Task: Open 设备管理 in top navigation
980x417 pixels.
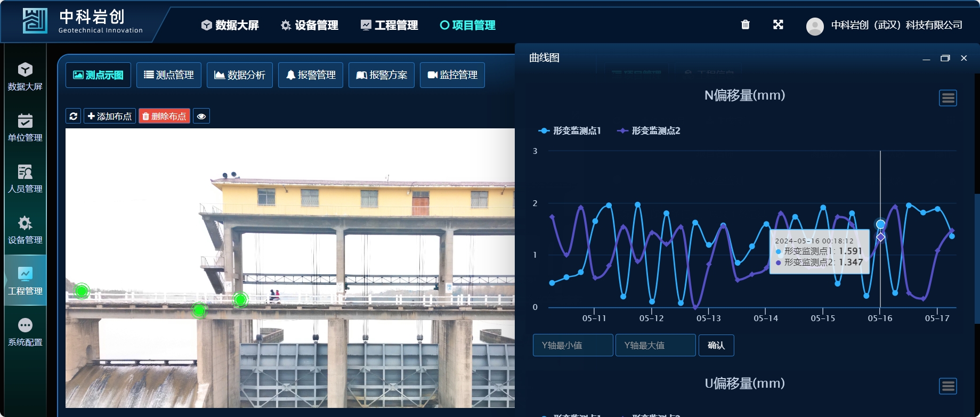Action: (x=310, y=25)
